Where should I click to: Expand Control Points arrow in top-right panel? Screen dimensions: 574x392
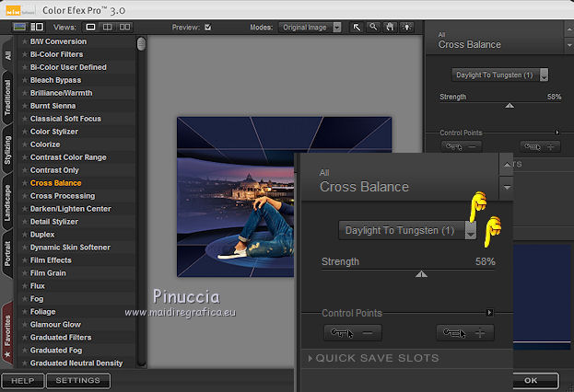(x=556, y=133)
